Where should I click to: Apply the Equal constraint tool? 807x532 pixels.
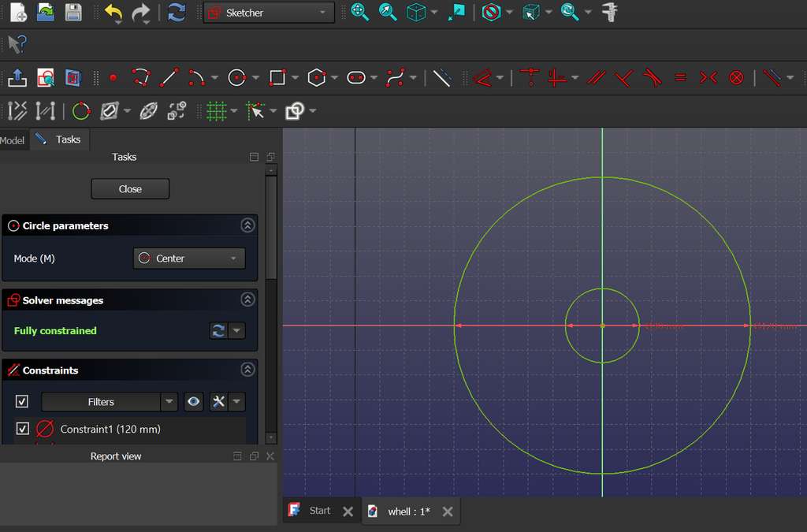pos(681,77)
